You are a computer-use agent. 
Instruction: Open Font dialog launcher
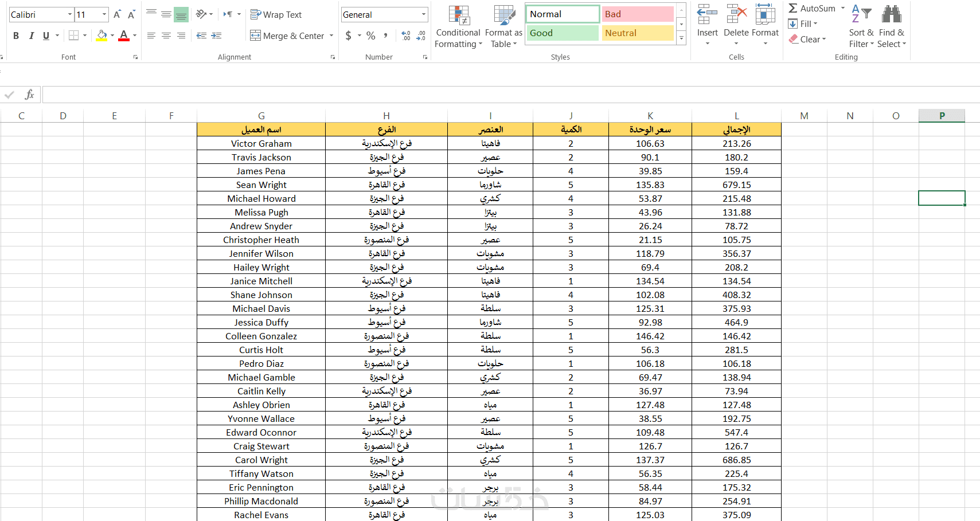(x=136, y=57)
